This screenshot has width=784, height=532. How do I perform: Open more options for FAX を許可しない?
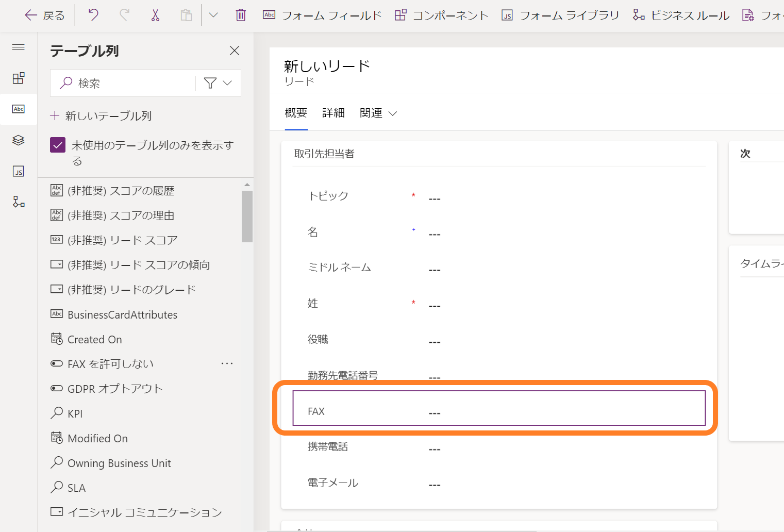point(227,363)
